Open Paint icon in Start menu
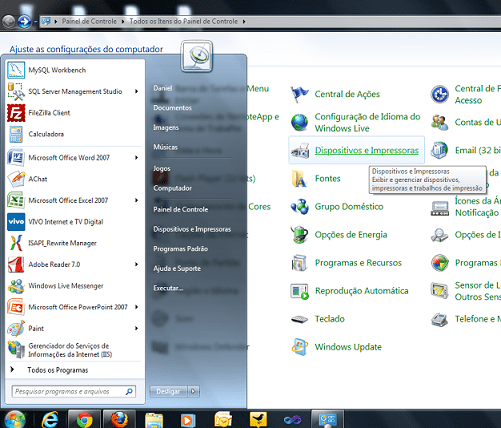The height and width of the screenshot is (428, 501). click(16, 328)
